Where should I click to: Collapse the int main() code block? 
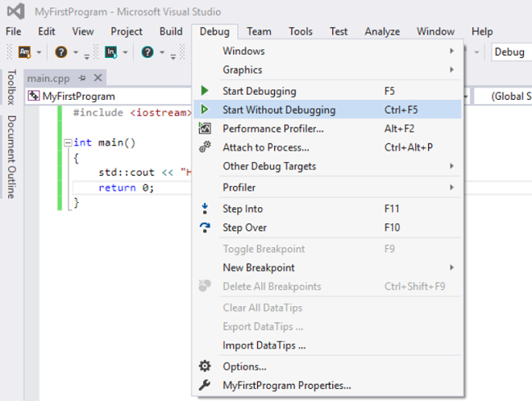click(67, 142)
